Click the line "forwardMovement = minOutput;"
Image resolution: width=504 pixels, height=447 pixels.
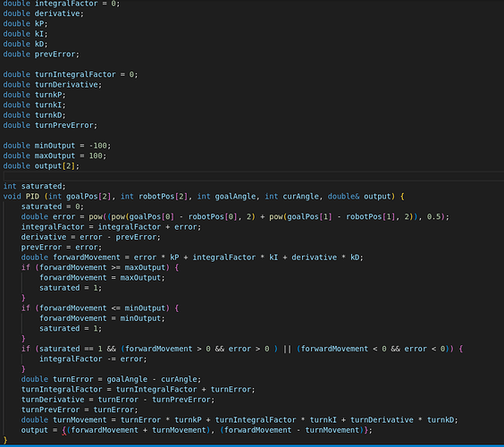click(102, 318)
